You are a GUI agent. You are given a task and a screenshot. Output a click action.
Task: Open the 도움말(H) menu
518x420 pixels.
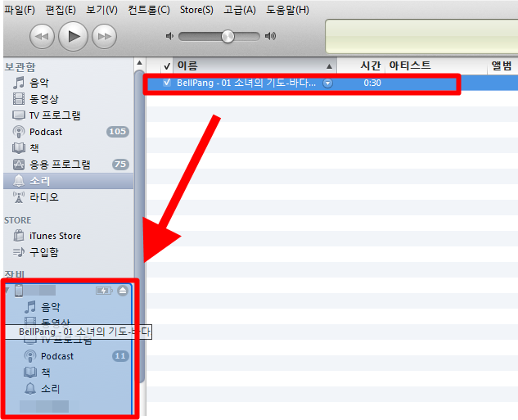tap(288, 10)
